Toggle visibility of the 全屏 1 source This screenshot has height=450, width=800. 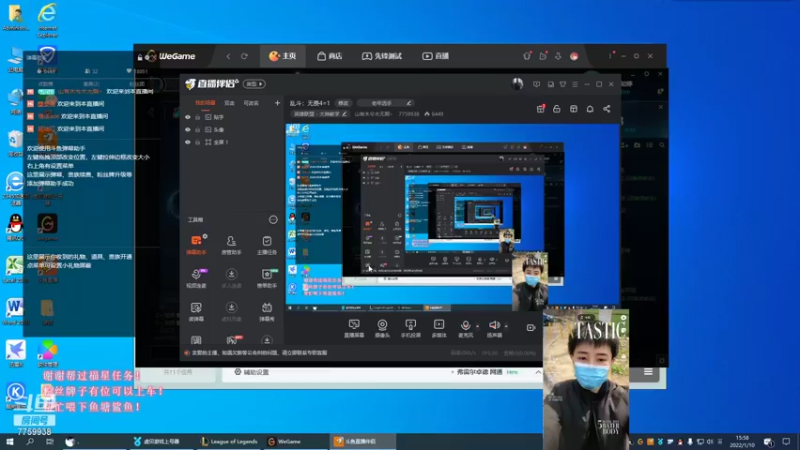pos(188,142)
